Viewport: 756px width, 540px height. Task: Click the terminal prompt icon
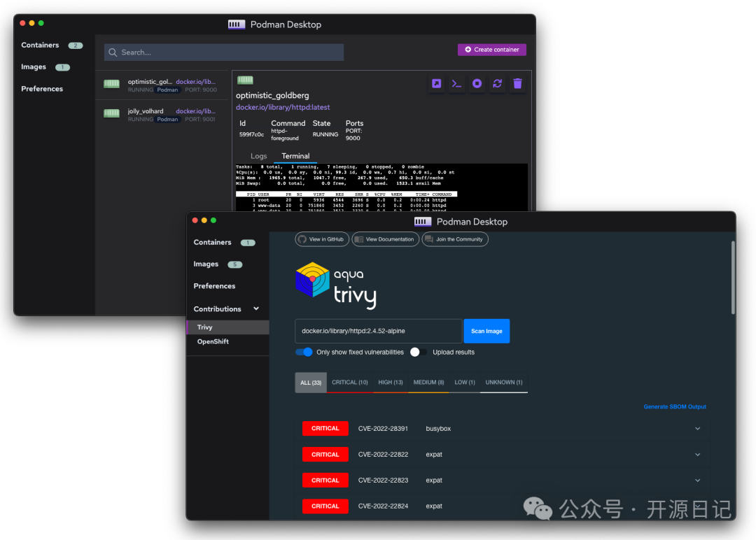[456, 84]
